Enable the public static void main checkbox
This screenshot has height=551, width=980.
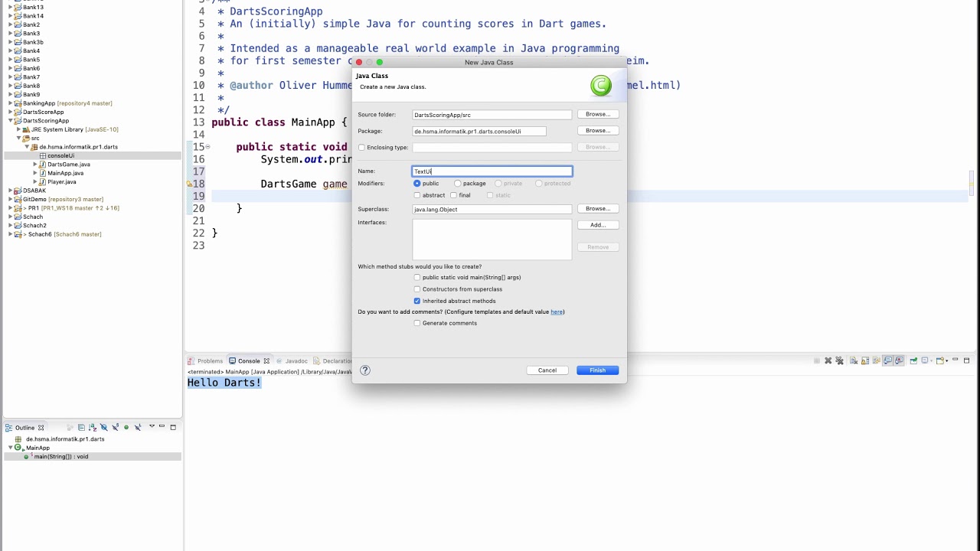click(417, 278)
